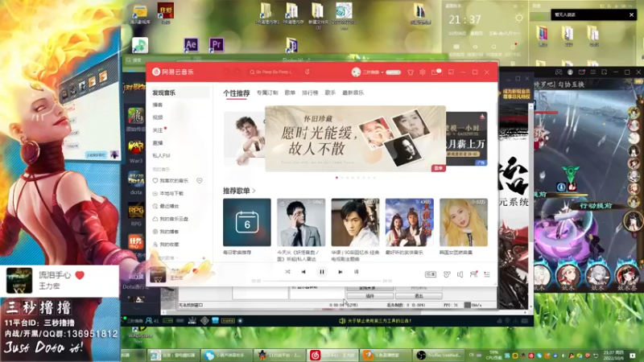The image size is (644, 362).
Task: Open the 愿时光能缓 banner
Action: click(355, 138)
